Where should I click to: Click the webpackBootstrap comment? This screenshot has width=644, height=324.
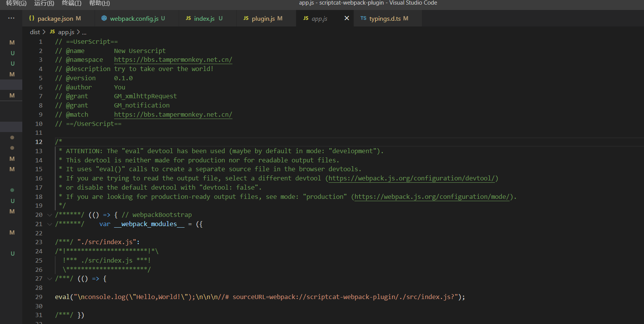[157, 215]
